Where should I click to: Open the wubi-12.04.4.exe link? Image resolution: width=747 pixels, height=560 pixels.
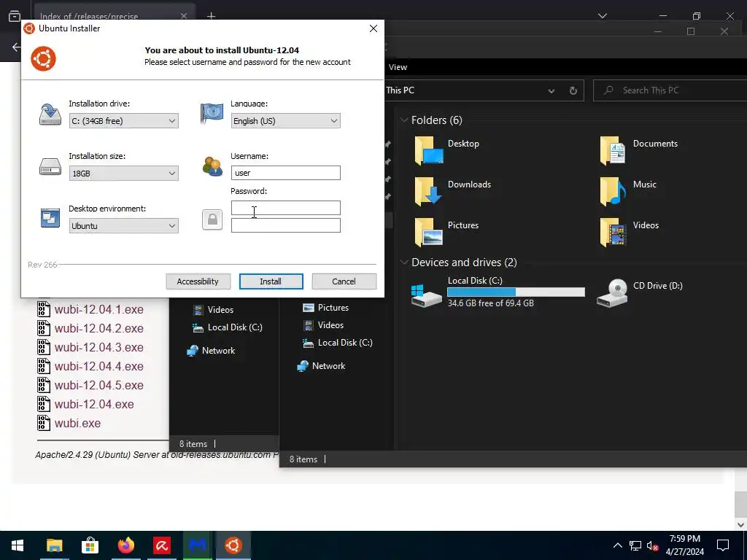coord(98,366)
